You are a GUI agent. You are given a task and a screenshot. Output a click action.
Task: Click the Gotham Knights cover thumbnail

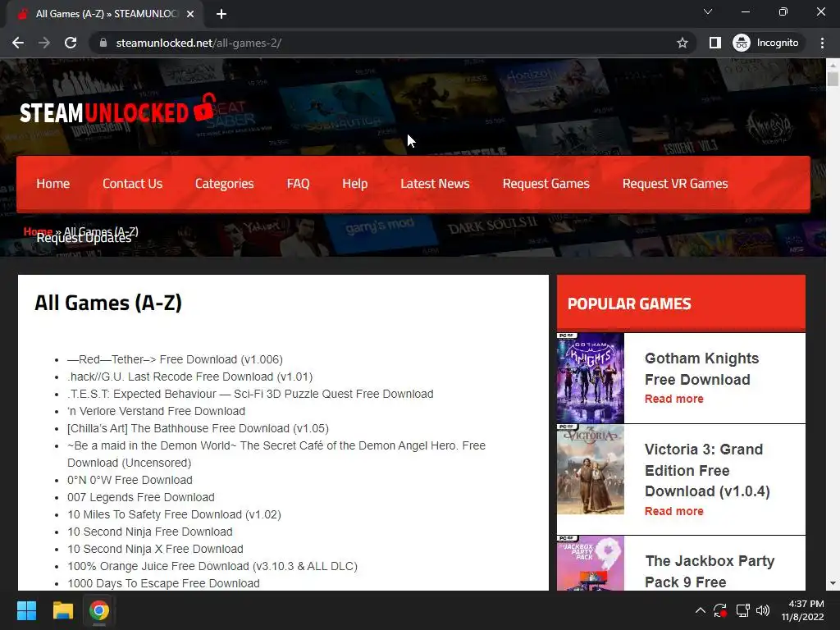coord(591,377)
